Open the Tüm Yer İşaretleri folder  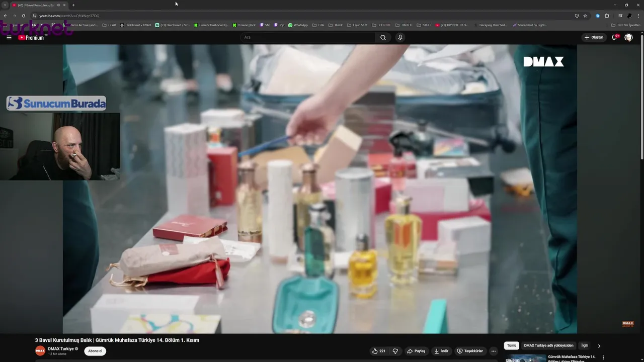tap(626, 25)
